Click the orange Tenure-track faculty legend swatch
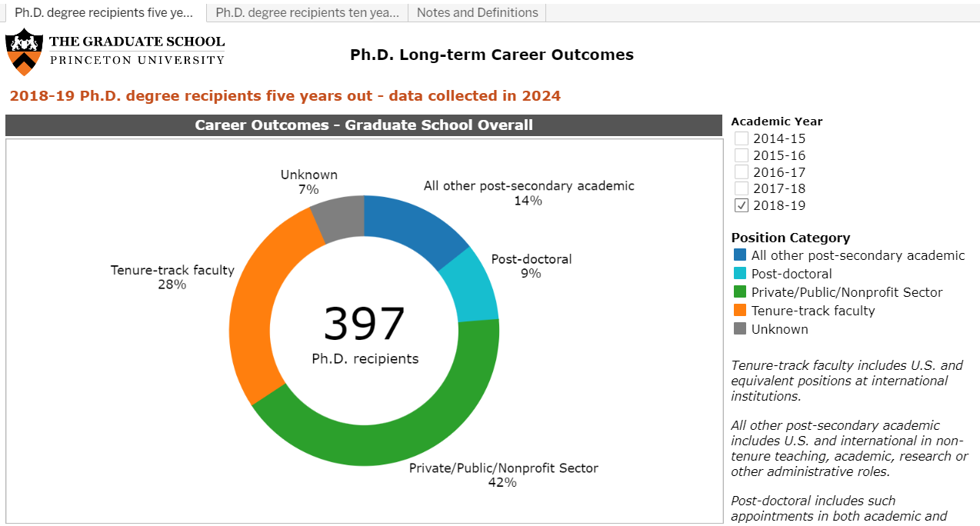The height and width of the screenshot is (526, 980). pyautogui.click(x=740, y=311)
